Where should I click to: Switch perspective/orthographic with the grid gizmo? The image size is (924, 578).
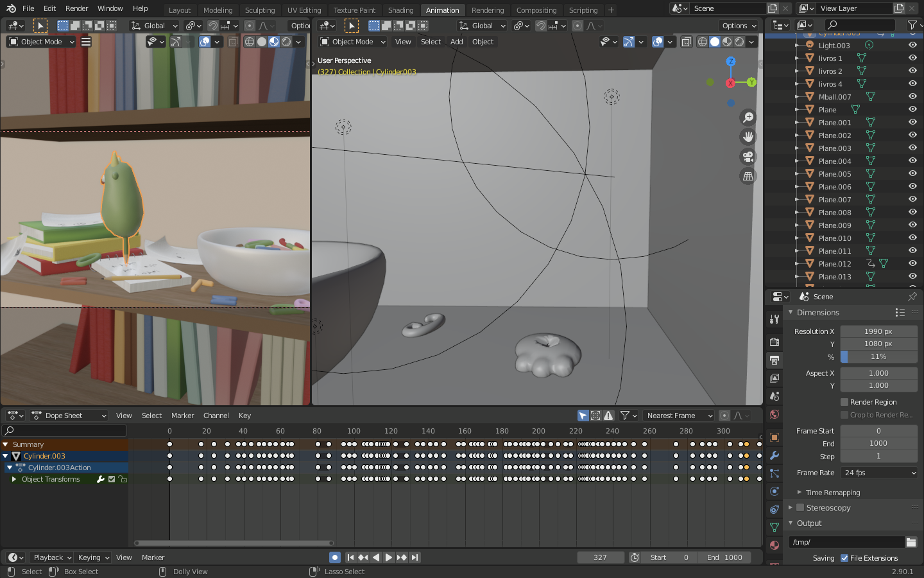tap(748, 176)
